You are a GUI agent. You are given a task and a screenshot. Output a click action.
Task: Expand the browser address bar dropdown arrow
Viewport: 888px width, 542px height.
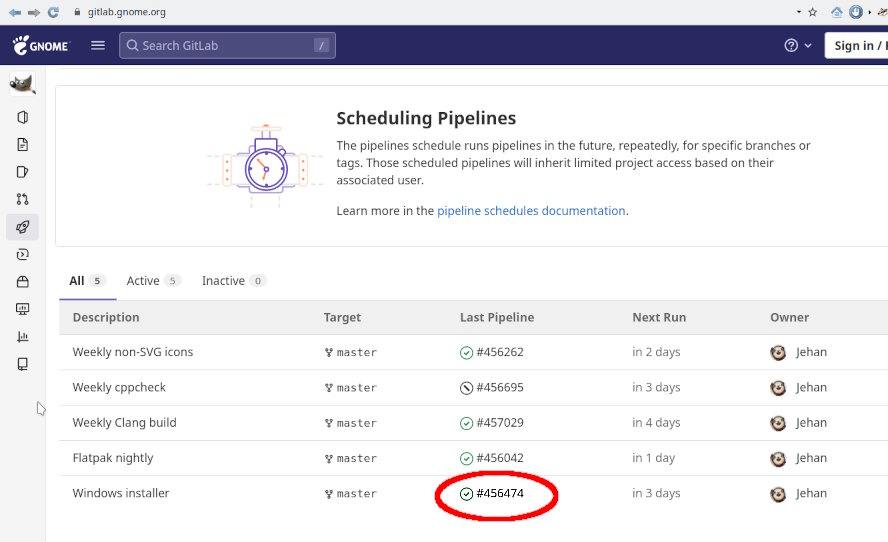(799, 12)
